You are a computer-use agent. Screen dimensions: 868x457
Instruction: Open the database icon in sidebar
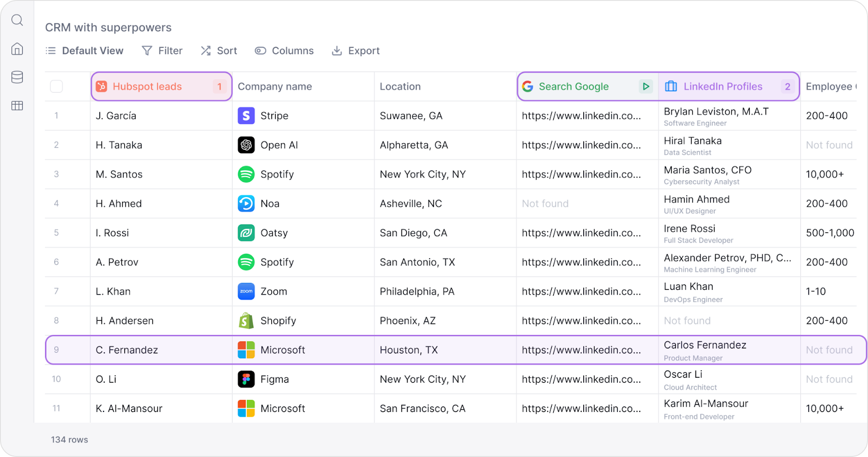click(17, 77)
